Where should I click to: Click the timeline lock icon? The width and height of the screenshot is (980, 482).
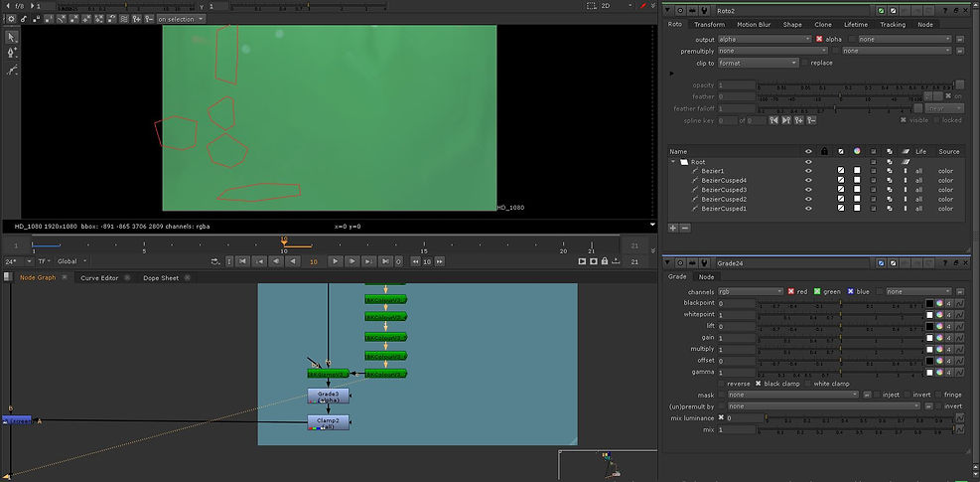605,261
